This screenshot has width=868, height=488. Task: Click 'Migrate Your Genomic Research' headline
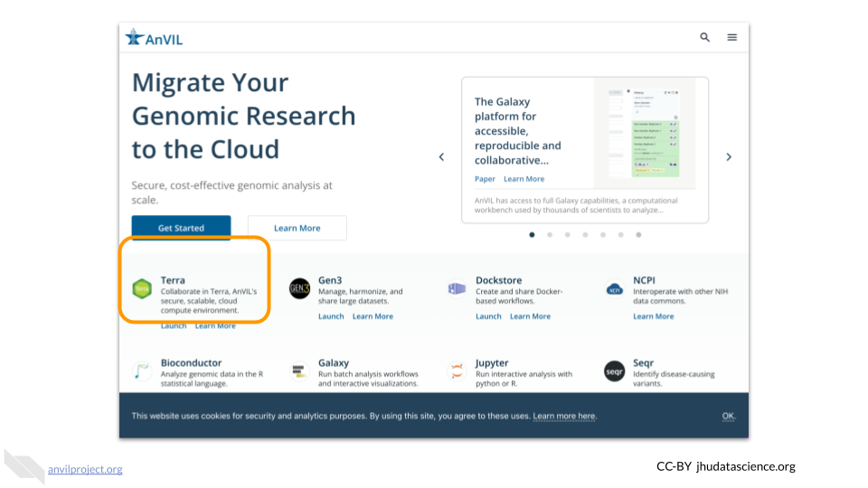pyautogui.click(x=243, y=116)
